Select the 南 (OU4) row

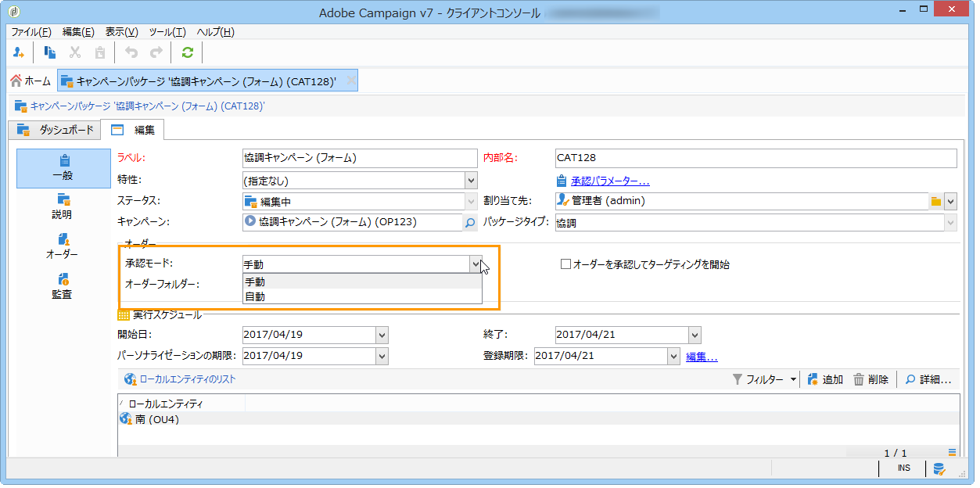(539, 419)
